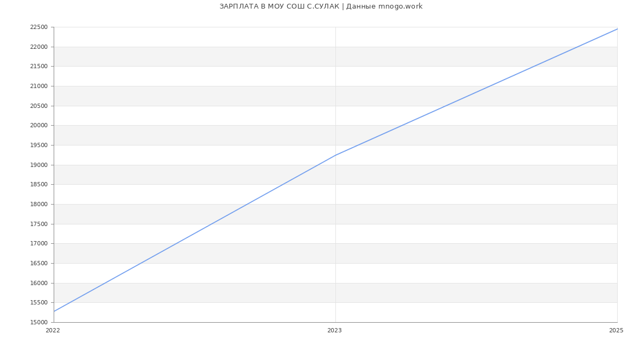Viewport: 644px width, 349px height.
Task: Select the line's end point at 2025
Action: click(x=617, y=29)
